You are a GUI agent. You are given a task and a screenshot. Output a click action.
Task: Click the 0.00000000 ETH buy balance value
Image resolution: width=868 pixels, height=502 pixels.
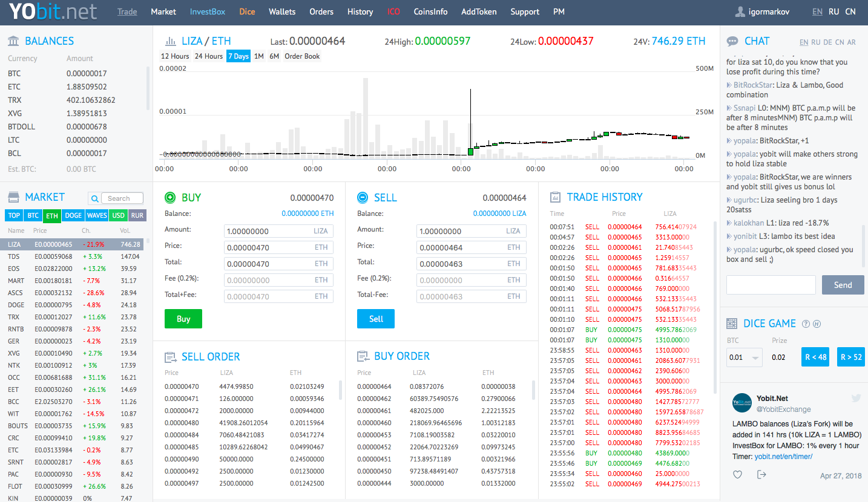tap(307, 214)
